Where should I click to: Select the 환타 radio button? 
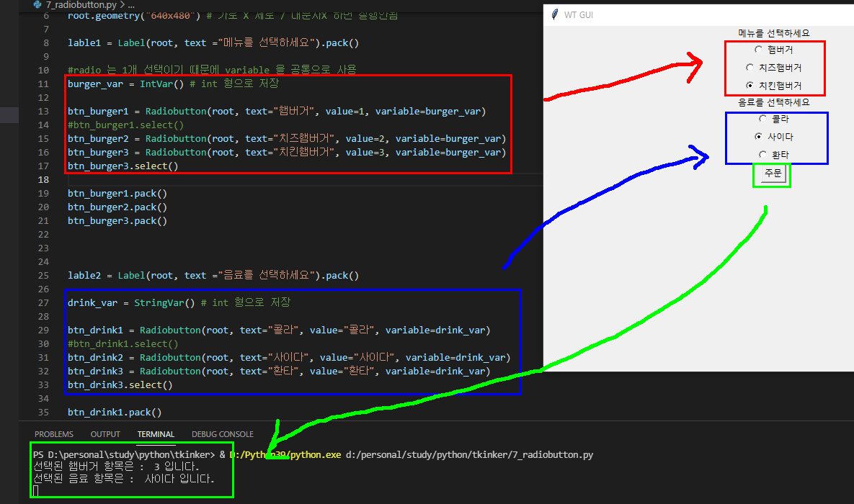pyautogui.click(x=773, y=155)
